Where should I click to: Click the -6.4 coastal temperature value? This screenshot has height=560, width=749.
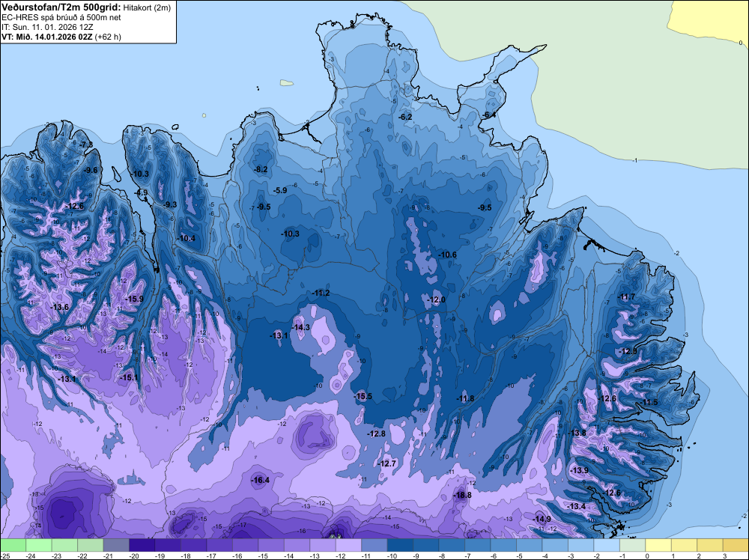point(488,115)
